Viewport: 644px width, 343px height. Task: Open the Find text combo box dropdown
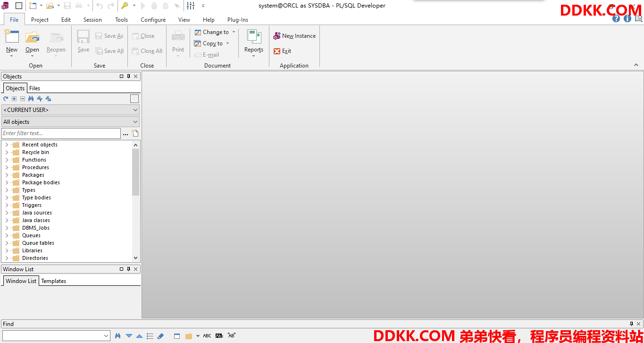[x=106, y=336]
